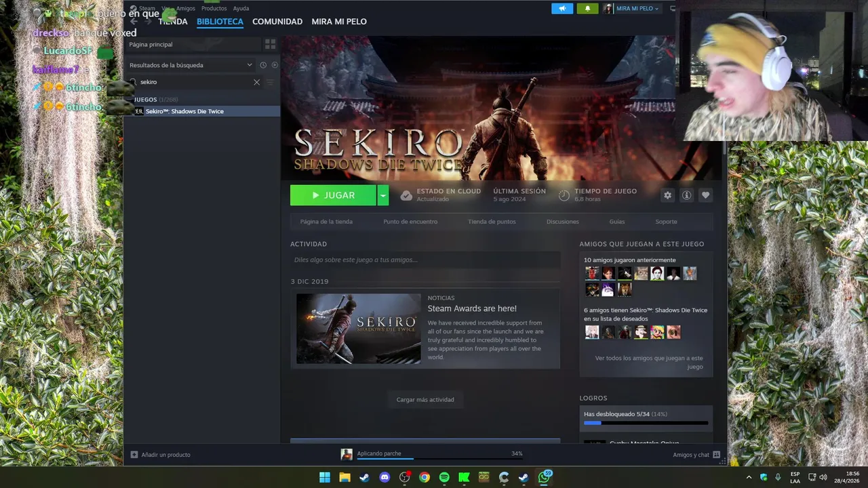
Task: Open first friend avatar in played list
Action: coord(592,273)
